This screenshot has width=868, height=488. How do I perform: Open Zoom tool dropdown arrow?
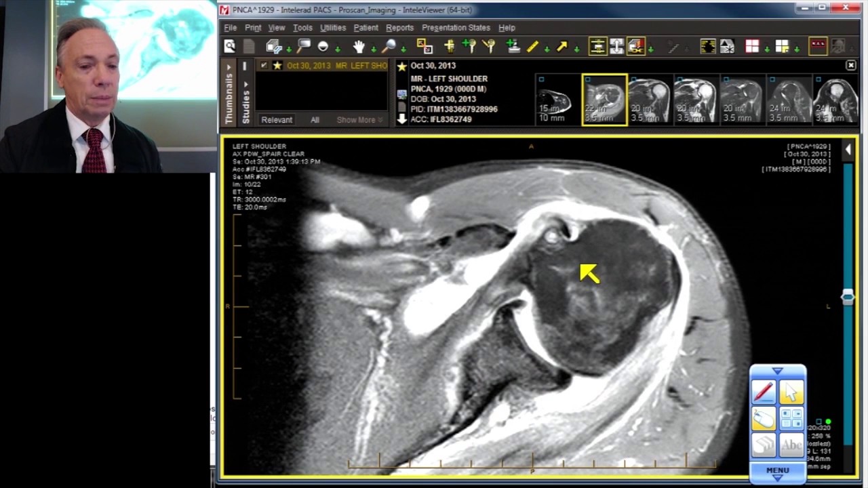tap(403, 49)
